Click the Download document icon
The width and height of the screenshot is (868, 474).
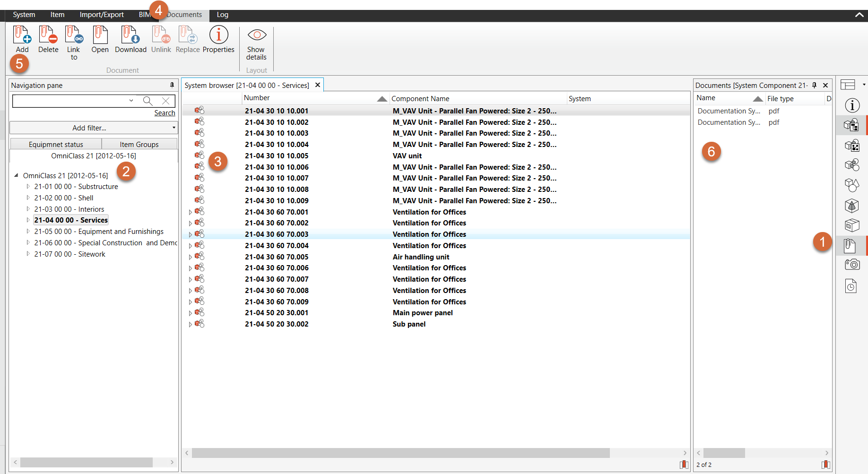tap(130, 35)
